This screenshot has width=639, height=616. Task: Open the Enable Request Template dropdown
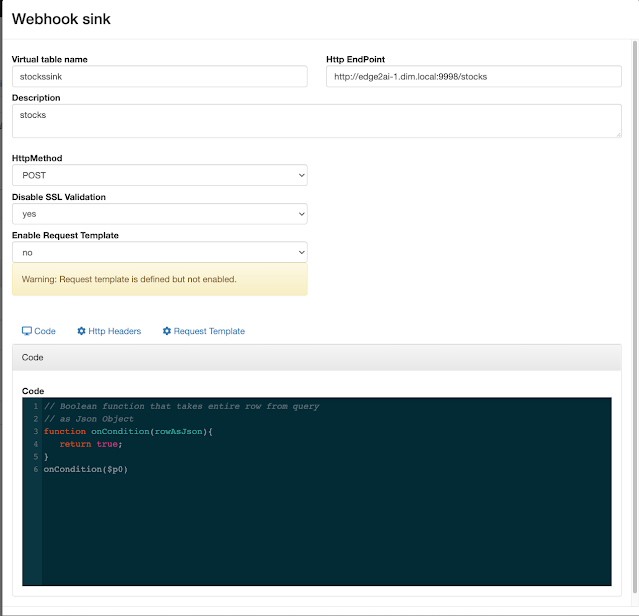coord(160,253)
